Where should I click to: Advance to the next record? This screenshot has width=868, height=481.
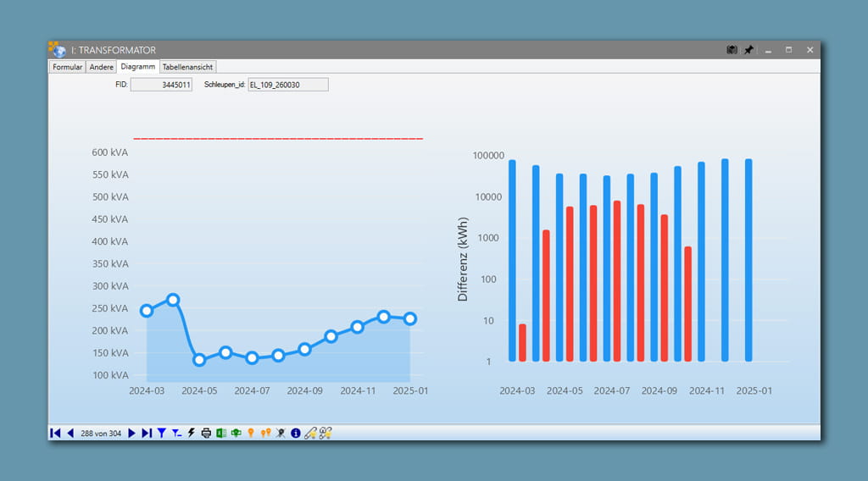click(x=132, y=433)
